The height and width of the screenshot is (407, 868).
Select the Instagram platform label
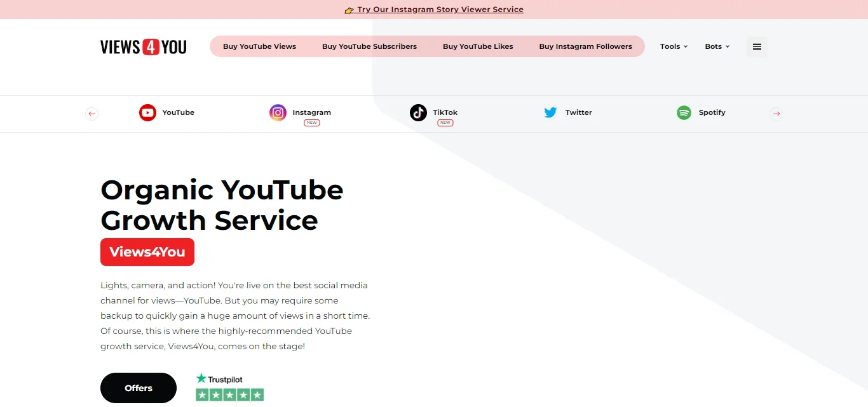coord(311,112)
